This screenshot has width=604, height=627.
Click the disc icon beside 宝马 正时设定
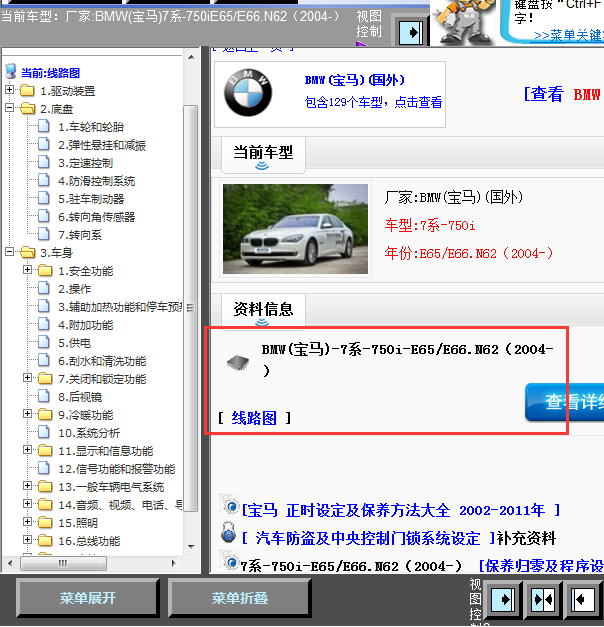point(230,506)
